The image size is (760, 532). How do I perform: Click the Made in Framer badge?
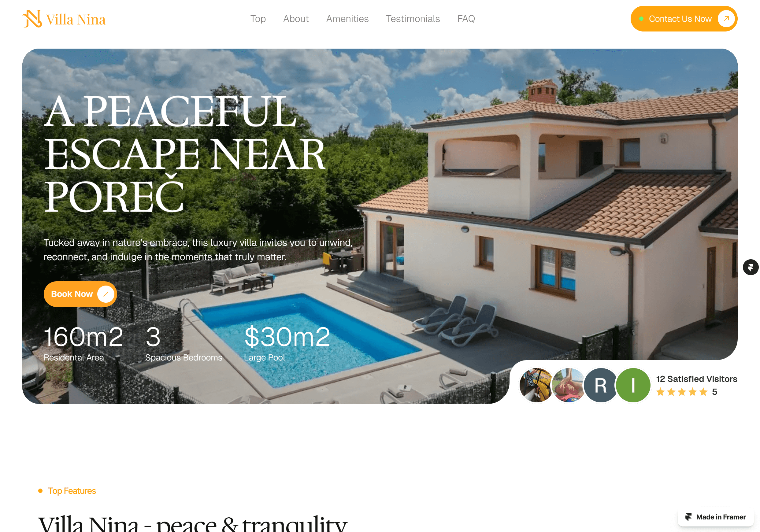pos(715,517)
